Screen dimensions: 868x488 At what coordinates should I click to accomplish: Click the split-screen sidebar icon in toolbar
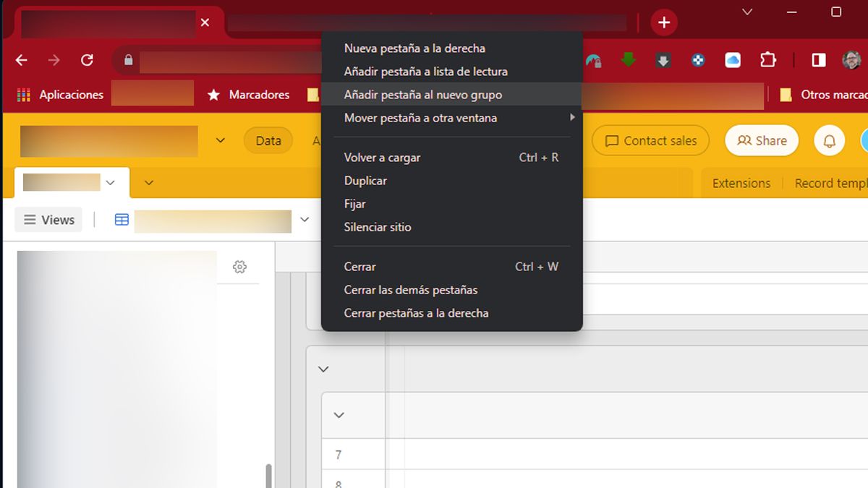(x=820, y=61)
